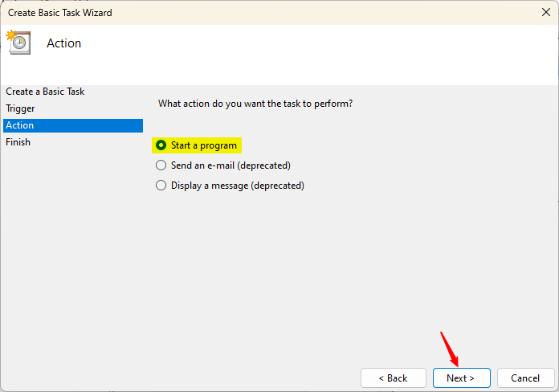The width and height of the screenshot is (559, 392).
Task: Click the red arrow pointing to Next
Action: coord(449,347)
